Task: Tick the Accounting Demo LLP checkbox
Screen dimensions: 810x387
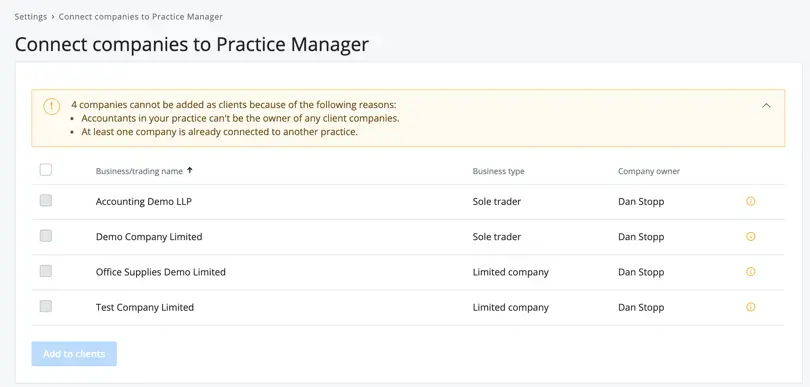Action: (46, 200)
